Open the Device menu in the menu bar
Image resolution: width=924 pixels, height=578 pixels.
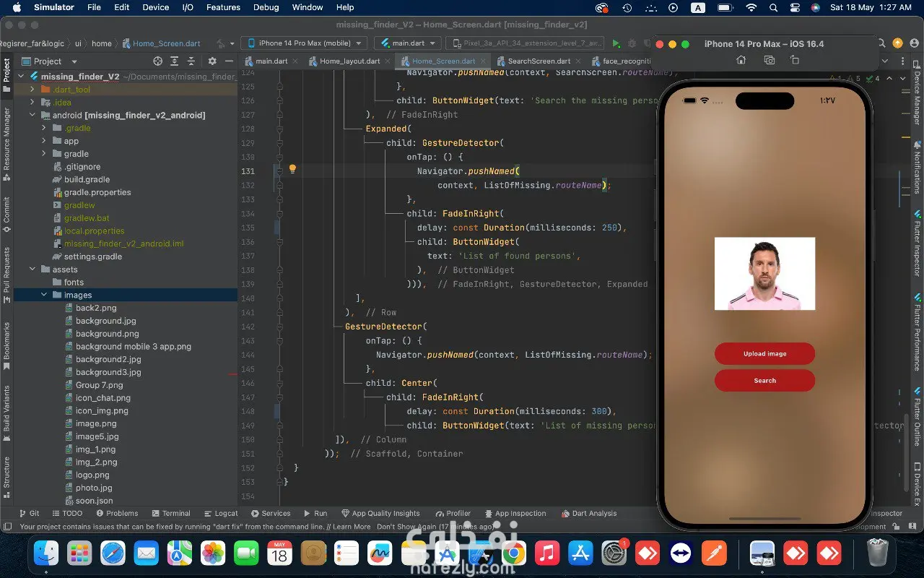point(155,7)
